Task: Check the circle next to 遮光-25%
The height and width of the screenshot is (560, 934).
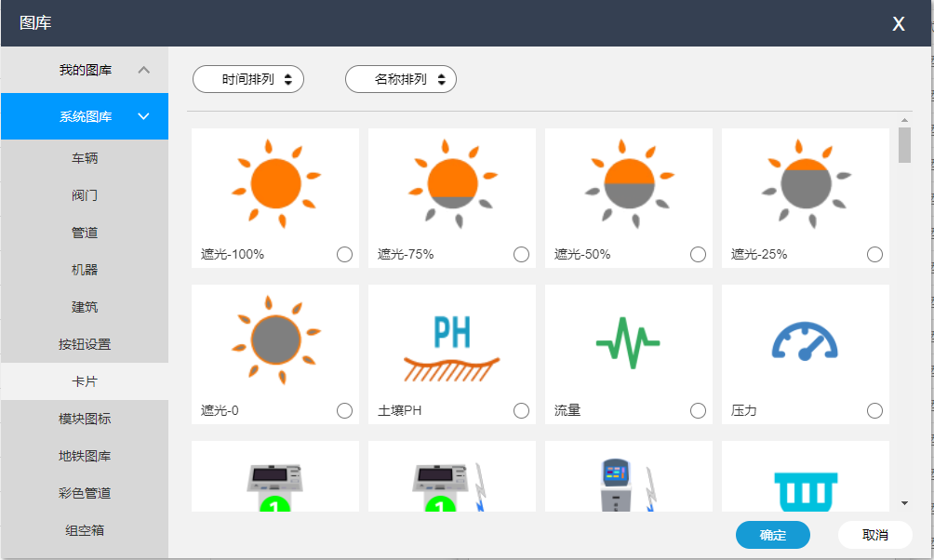Action: (874, 253)
